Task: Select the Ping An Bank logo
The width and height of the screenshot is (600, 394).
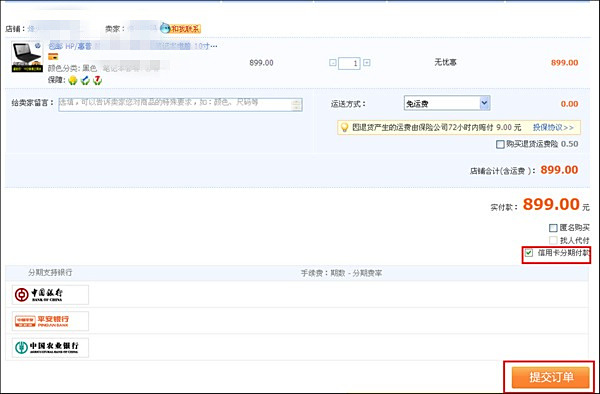Action: click(50, 321)
